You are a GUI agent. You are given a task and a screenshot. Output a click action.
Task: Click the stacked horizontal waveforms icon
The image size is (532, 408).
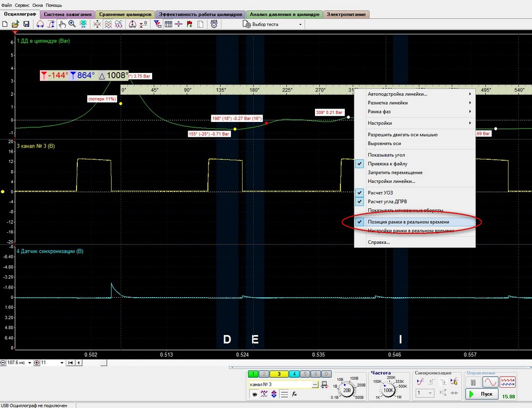coord(108,24)
